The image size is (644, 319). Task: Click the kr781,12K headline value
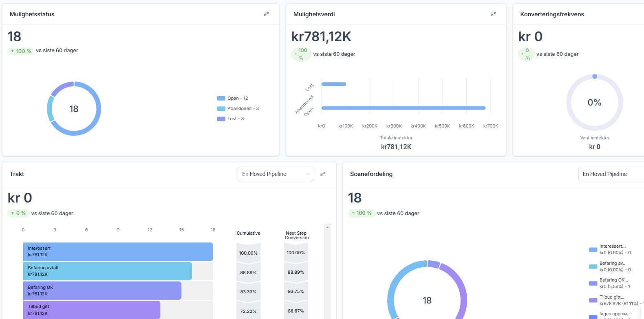pos(321,37)
